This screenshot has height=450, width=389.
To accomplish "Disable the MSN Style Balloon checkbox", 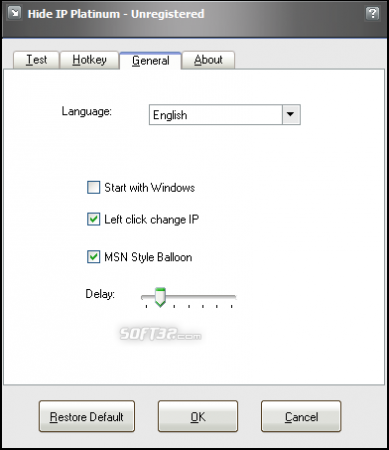I will (93, 257).
